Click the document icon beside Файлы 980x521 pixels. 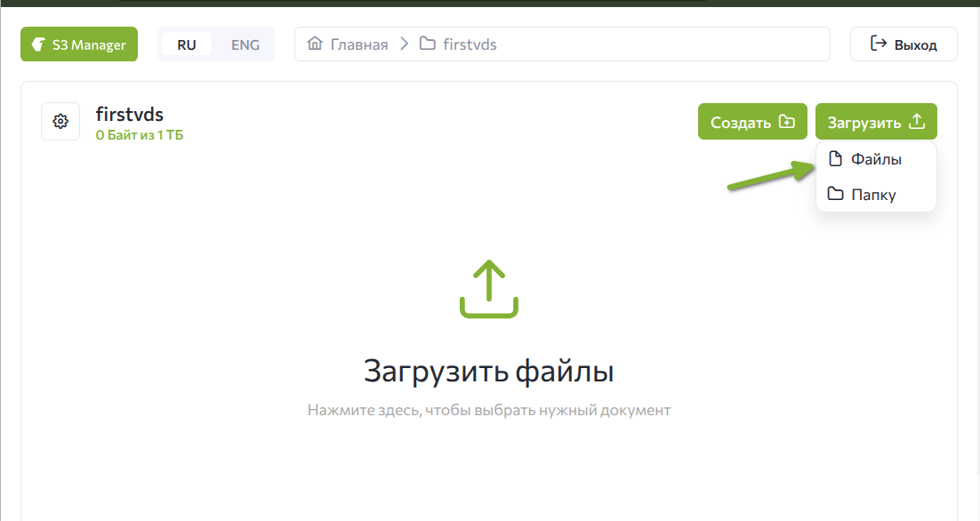coord(835,159)
